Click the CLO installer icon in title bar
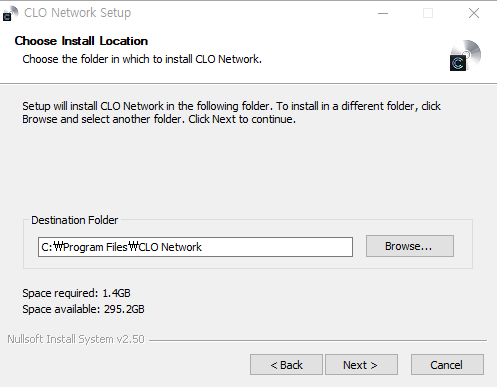497x387 pixels. [10, 13]
